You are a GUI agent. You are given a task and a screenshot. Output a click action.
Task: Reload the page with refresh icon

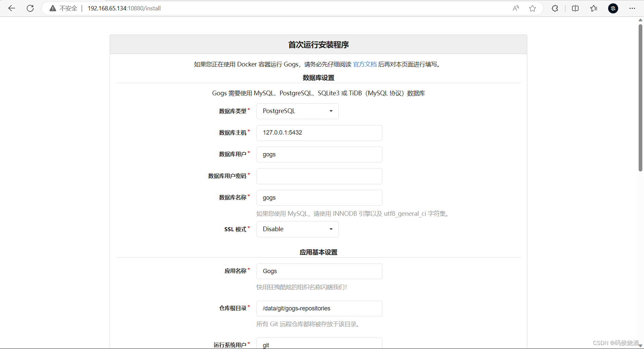coord(30,8)
